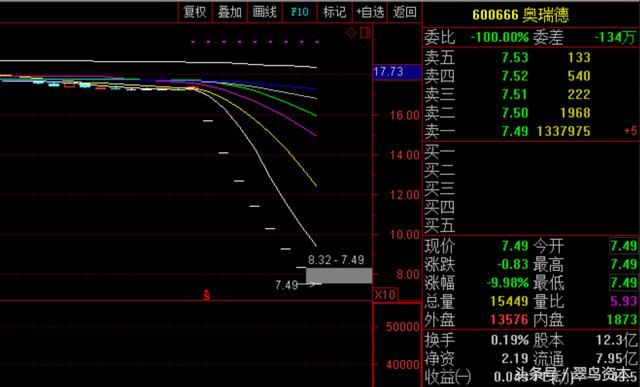Open the 复权 toolbar option

(195, 12)
